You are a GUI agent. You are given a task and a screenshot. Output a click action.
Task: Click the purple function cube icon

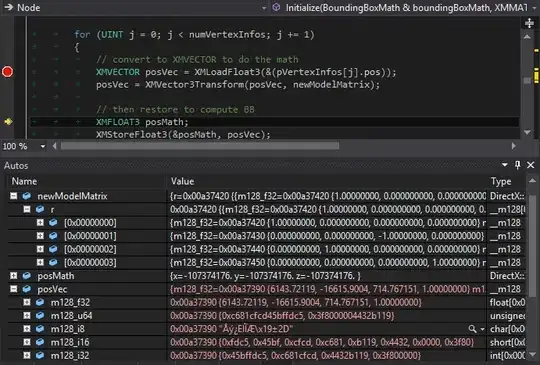276,7
